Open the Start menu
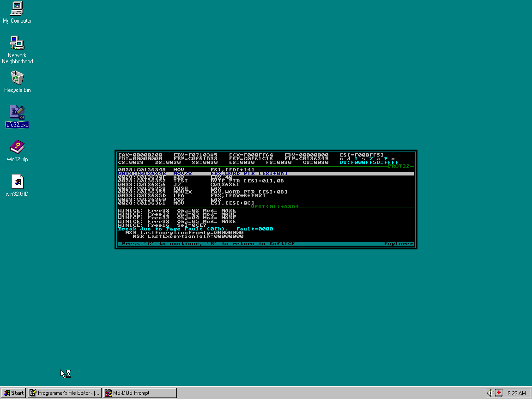Screen dimensions: 532x399 [13, 393]
